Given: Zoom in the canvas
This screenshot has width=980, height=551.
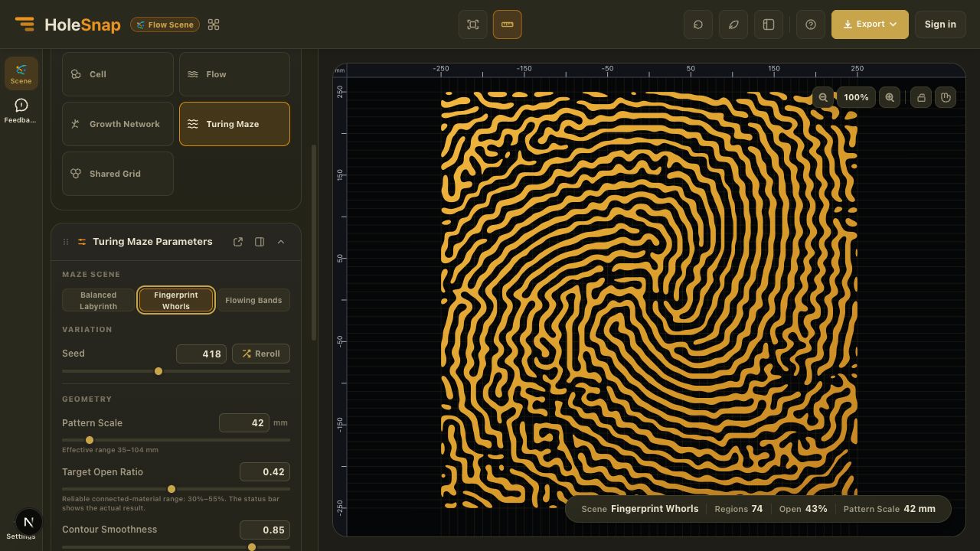Looking at the screenshot, I should [x=890, y=97].
